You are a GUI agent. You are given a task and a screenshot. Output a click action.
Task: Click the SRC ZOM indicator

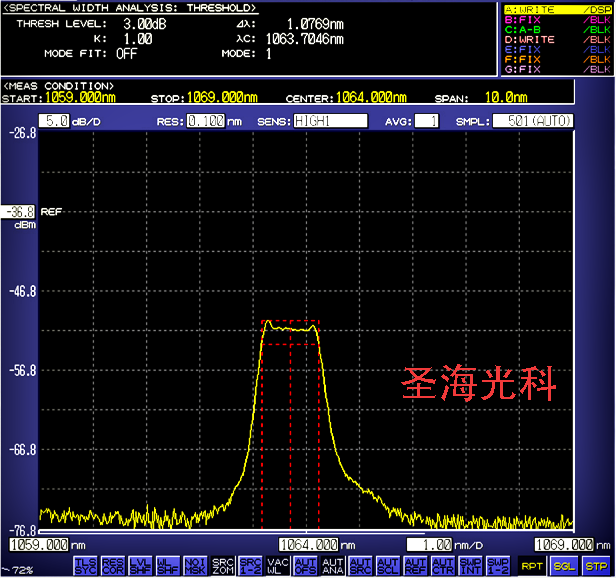tap(223, 566)
